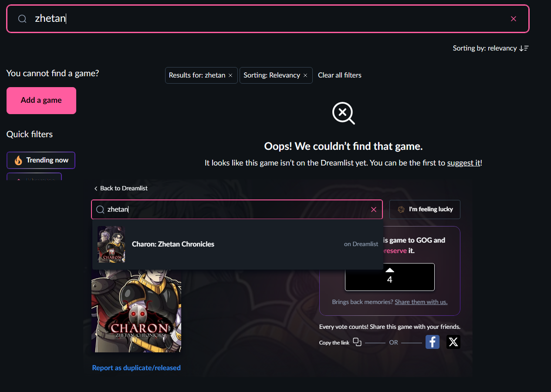Click the 'Copy the link' label
This screenshot has height=392, width=551.
[x=334, y=343]
